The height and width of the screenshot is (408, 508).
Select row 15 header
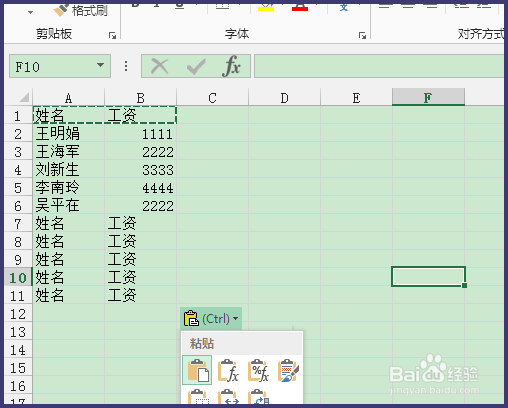click(18, 368)
